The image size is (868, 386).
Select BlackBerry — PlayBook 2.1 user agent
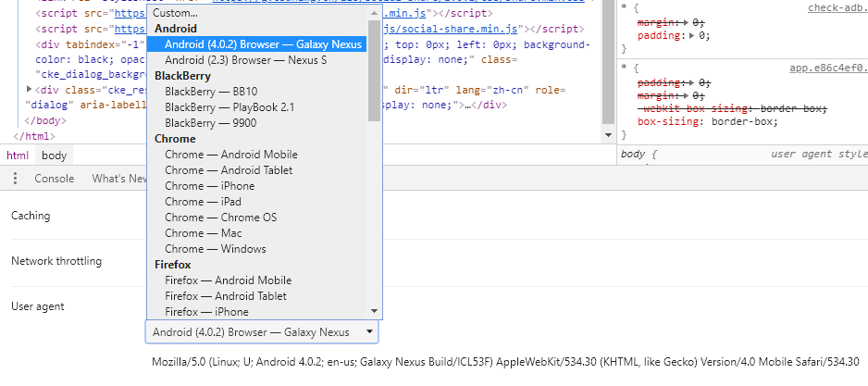(257, 106)
